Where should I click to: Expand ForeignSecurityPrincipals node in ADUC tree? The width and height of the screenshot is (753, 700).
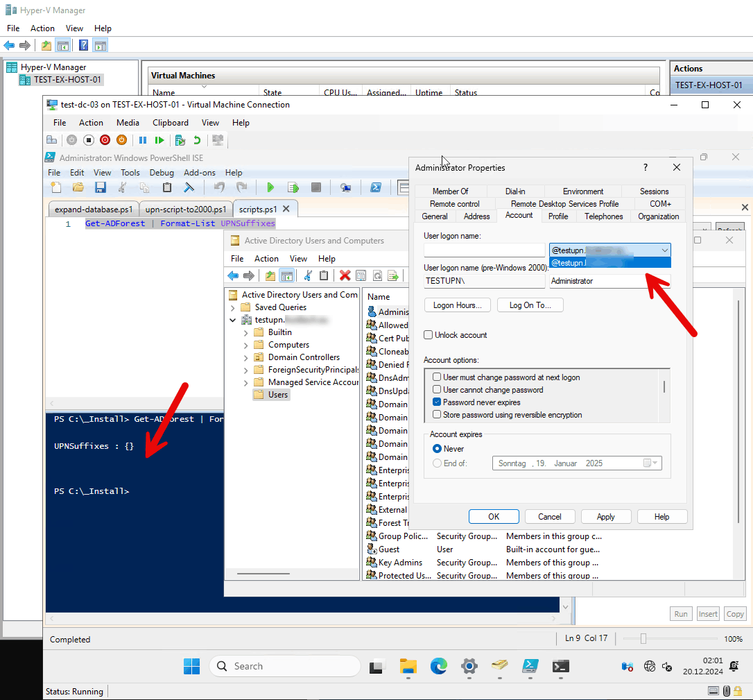pyautogui.click(x=246, y=370)
